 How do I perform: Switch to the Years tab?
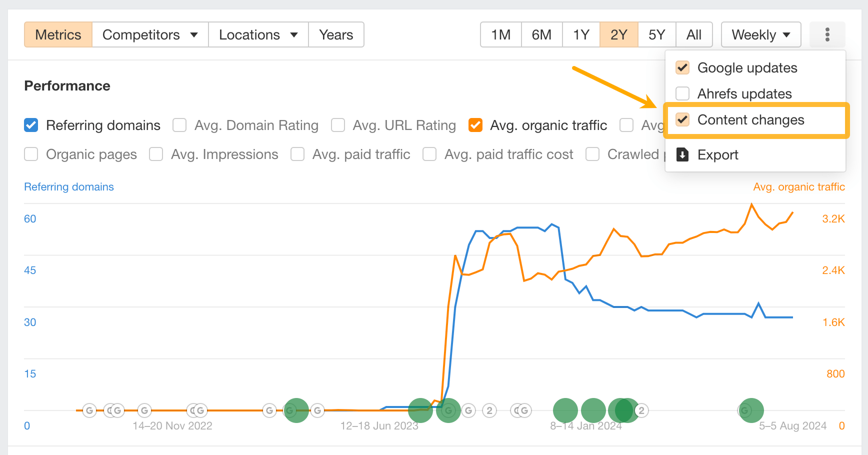[336, 34]
